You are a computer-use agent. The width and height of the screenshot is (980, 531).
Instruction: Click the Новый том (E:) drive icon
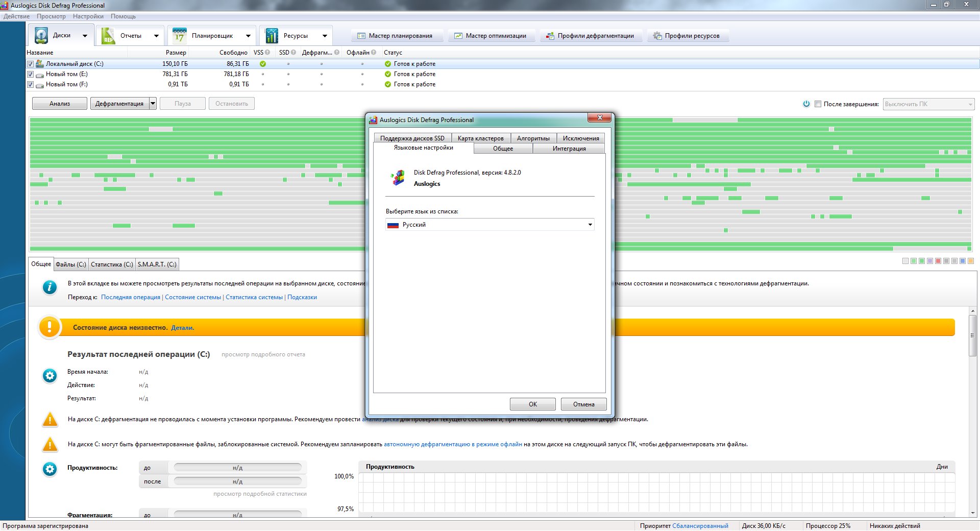click(40, 75)
